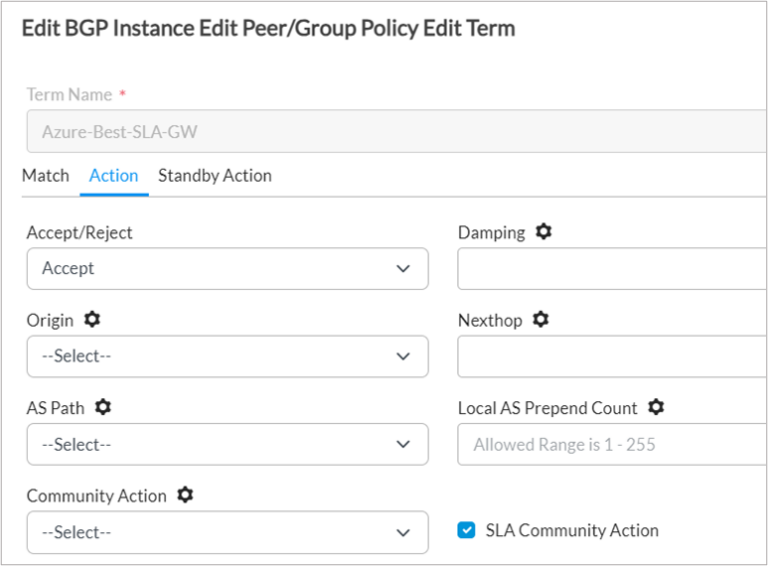
Task: Select the Standby Action tab
Action: point(215,176)
